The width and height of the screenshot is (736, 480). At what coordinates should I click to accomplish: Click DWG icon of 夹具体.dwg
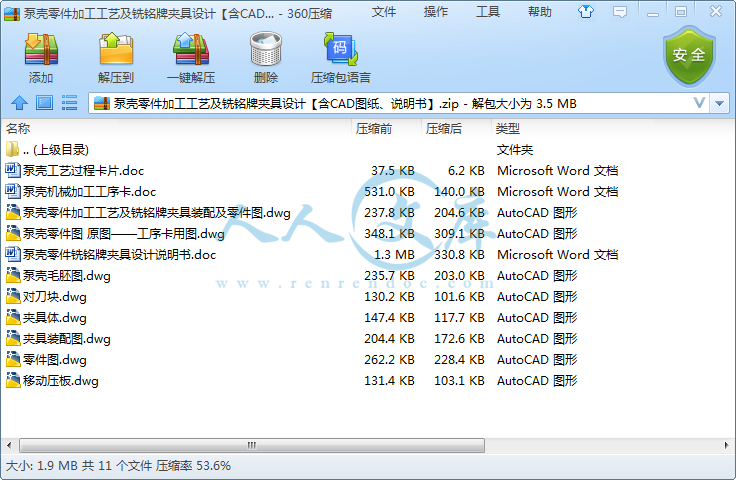13,317
